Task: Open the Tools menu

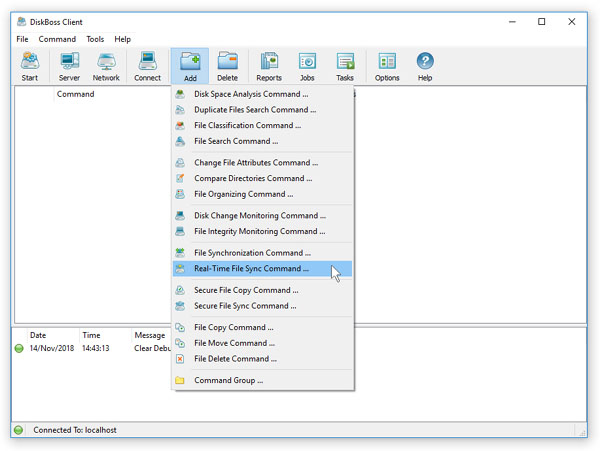Action: coord(95,39)
